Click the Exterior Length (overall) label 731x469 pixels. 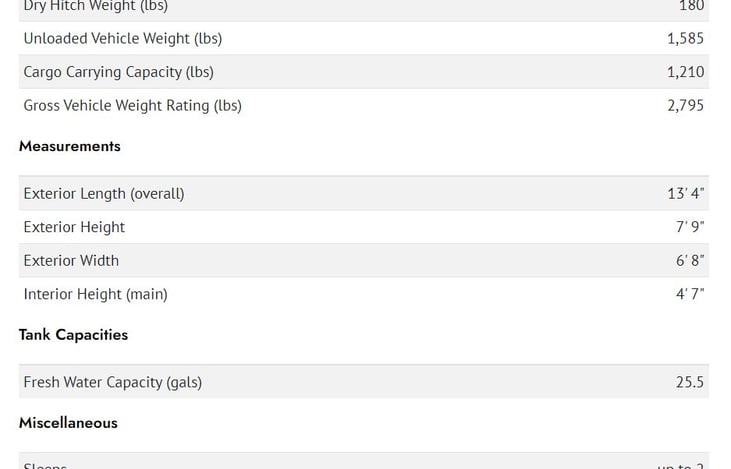pos(104,193)
